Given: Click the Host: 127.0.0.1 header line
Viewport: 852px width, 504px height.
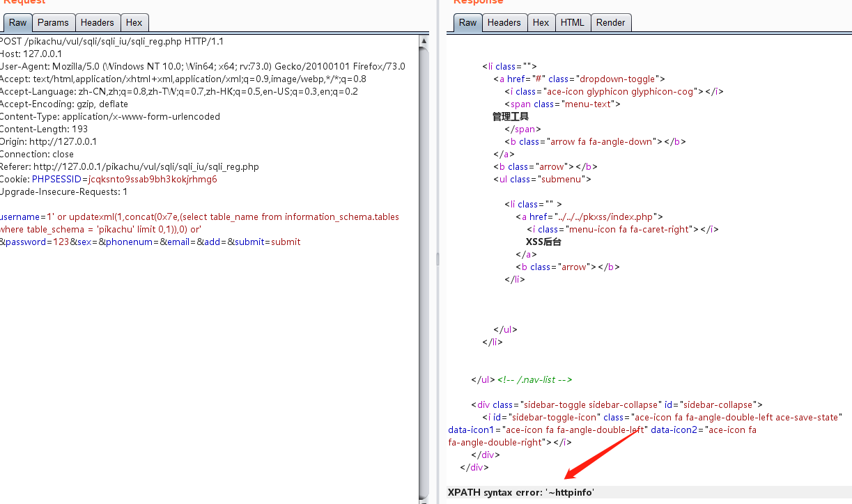Looking at the screenshot, I should click(x=31, y=54).
